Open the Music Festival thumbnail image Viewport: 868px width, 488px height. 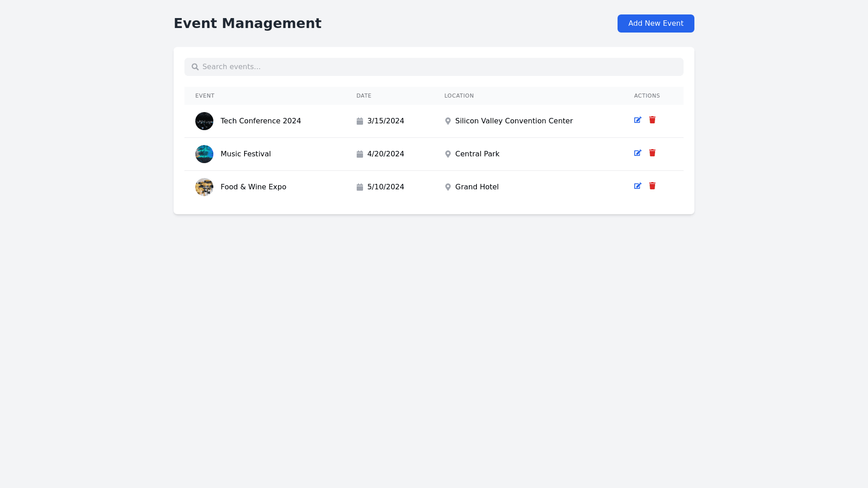tap(204, 154)
